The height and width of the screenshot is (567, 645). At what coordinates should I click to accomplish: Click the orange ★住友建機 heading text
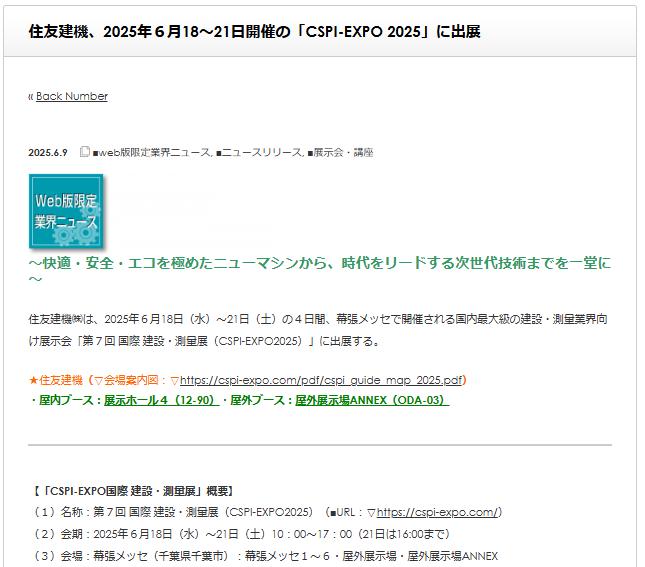pos(56,380)
